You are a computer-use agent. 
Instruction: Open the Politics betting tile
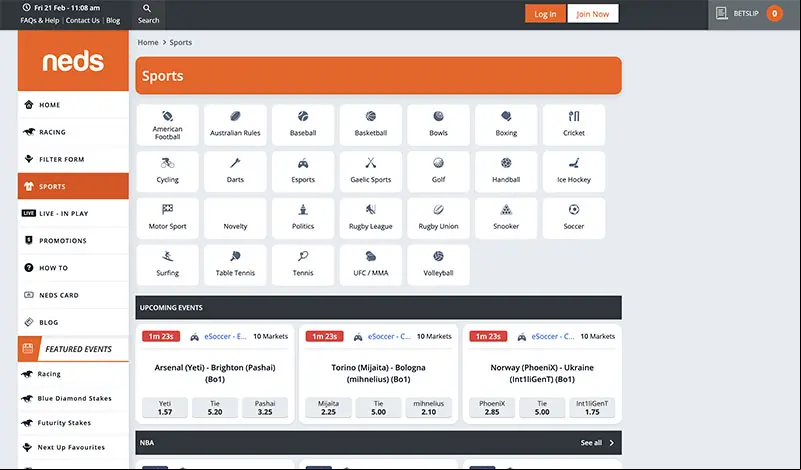(303, 218)
